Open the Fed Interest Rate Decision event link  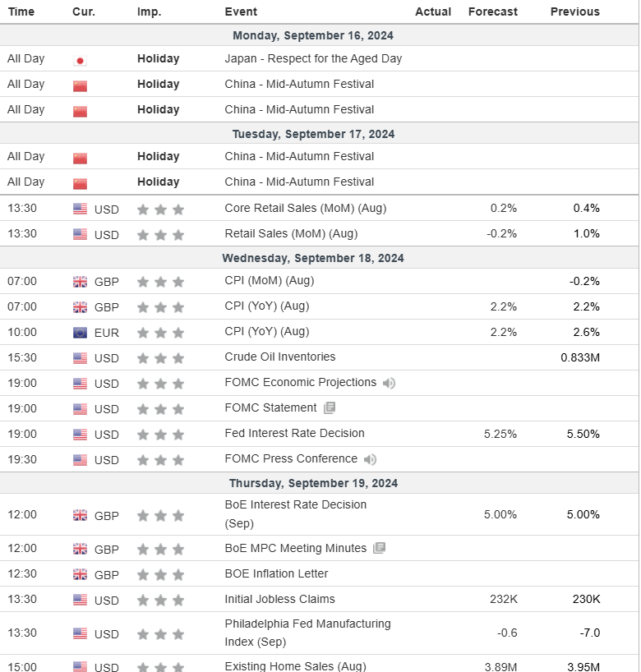tap(294, 433)
